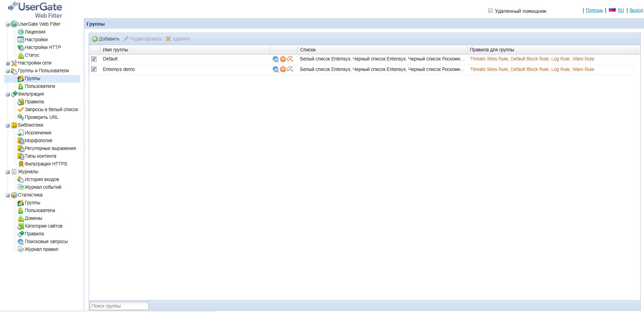Viewport: 644px width, 312px height.
Task: Click the Добавить button
Action: click(x=106, y=39)
